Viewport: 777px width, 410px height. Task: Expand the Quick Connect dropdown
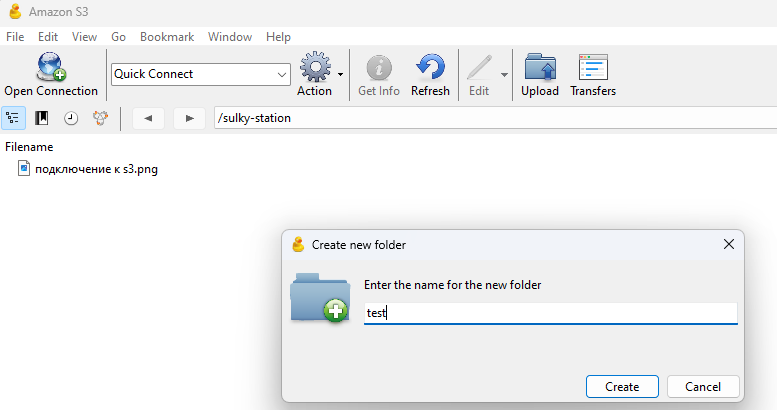pos(282,74)
